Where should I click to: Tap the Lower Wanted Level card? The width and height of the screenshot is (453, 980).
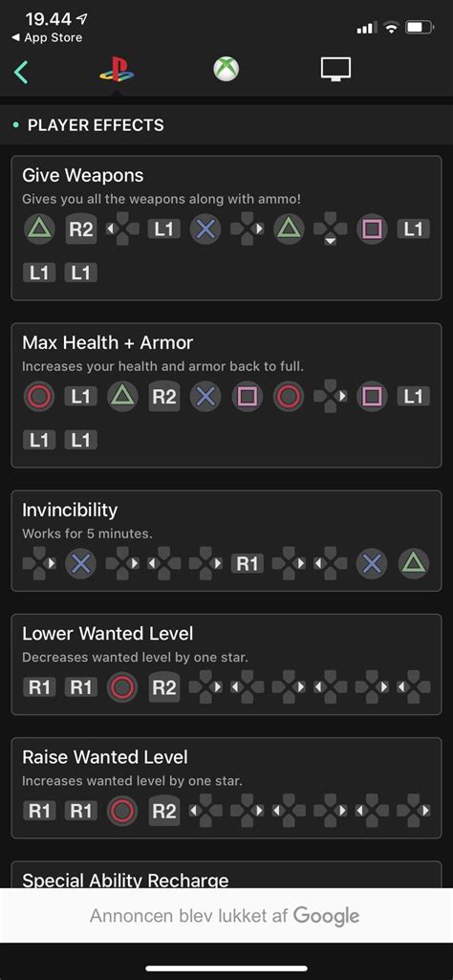point(226,664)
